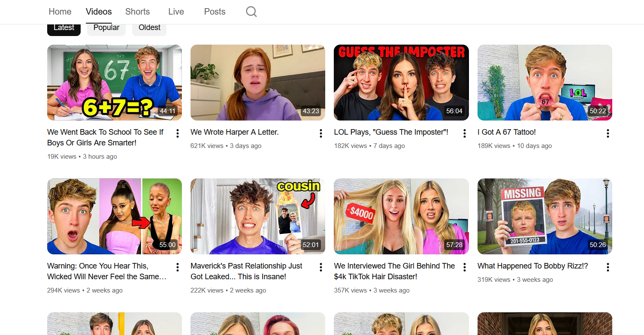Open options menu for 'Guess The Imposter' video
This screenshot has height=335, width=644.
tap(464, 133)
